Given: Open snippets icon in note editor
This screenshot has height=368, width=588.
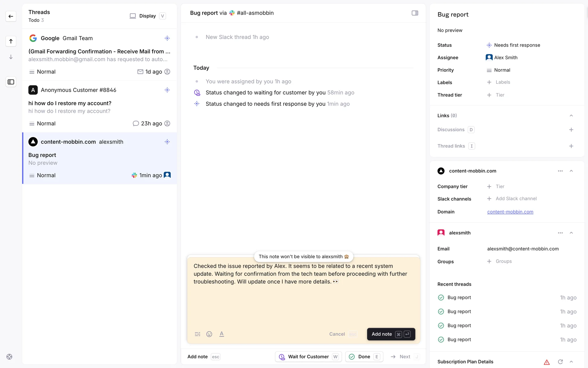Looking at the screenshot, I should click(x=198, y=334).
